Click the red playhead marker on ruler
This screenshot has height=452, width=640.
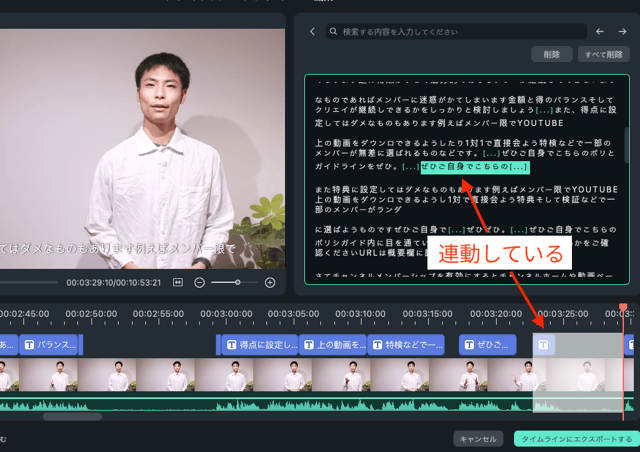pos(623,307)
